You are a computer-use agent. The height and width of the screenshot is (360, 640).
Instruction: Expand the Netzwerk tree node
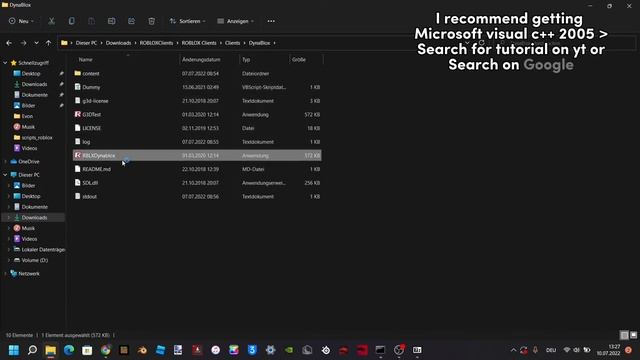[5, 273]
